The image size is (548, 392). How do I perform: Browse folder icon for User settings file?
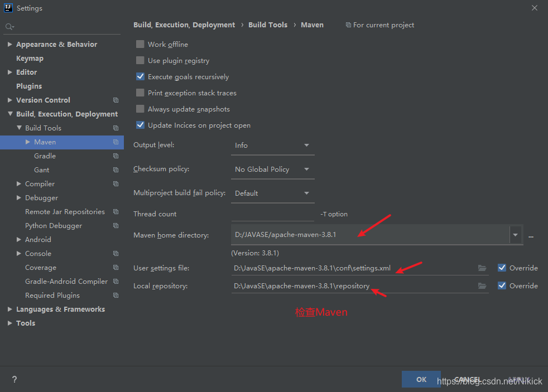pos(482,268)
